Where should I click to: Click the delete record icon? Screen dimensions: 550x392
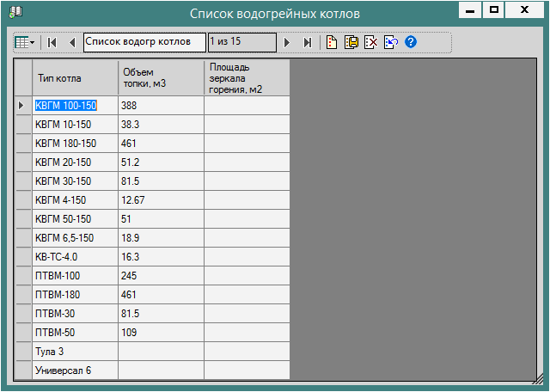click(371, 42)
